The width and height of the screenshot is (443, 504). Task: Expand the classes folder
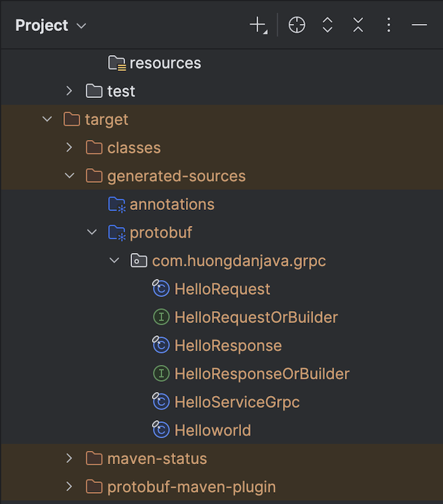click(69, 147)
